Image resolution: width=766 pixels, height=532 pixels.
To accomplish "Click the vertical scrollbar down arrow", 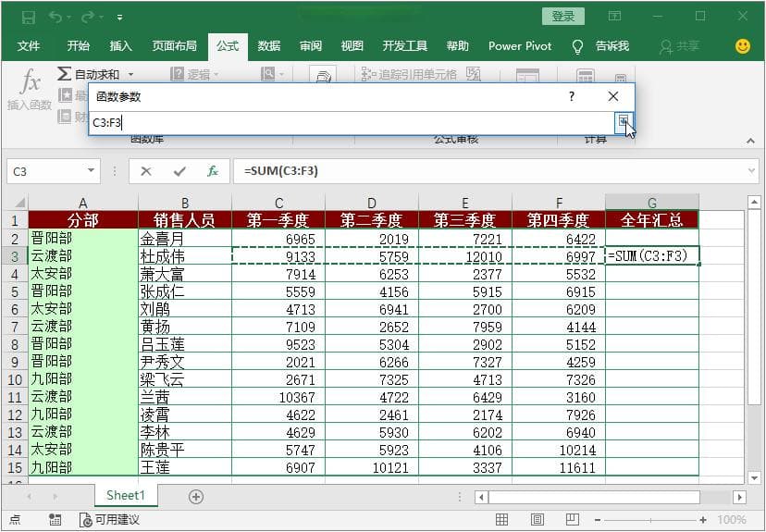I will (x=754, y=477).
